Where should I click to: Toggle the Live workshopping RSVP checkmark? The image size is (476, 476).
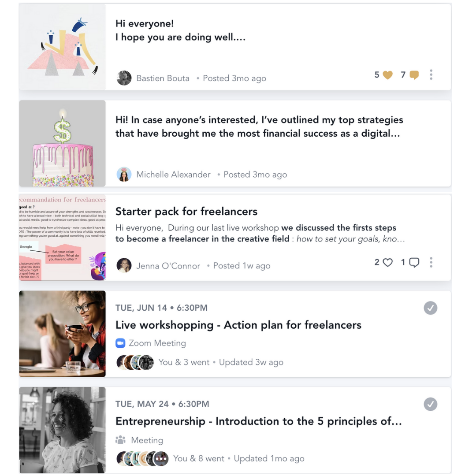[431, 308]
